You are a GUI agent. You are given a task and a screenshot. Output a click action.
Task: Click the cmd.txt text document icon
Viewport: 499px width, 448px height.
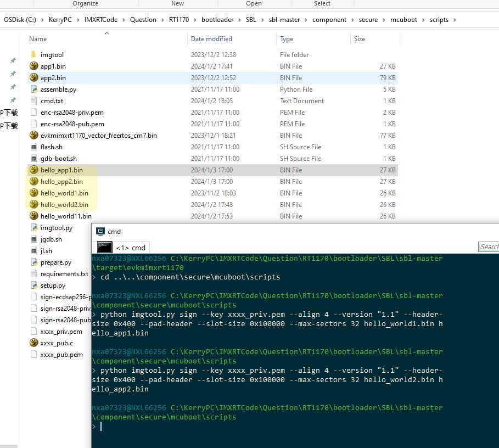pyautogui.click(x=33, y=100)
